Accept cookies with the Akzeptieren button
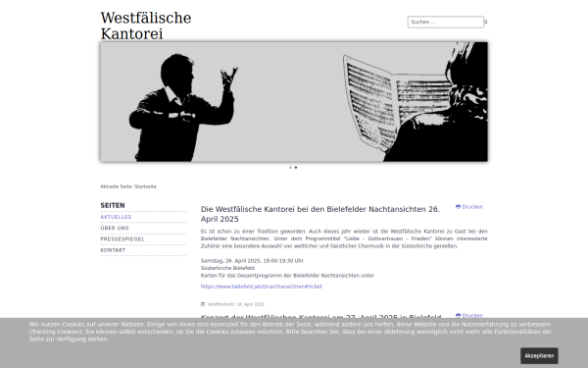Image resolution: width=588 pixels, height=368 pixels. pyautogui.click(x=539, y=355)
